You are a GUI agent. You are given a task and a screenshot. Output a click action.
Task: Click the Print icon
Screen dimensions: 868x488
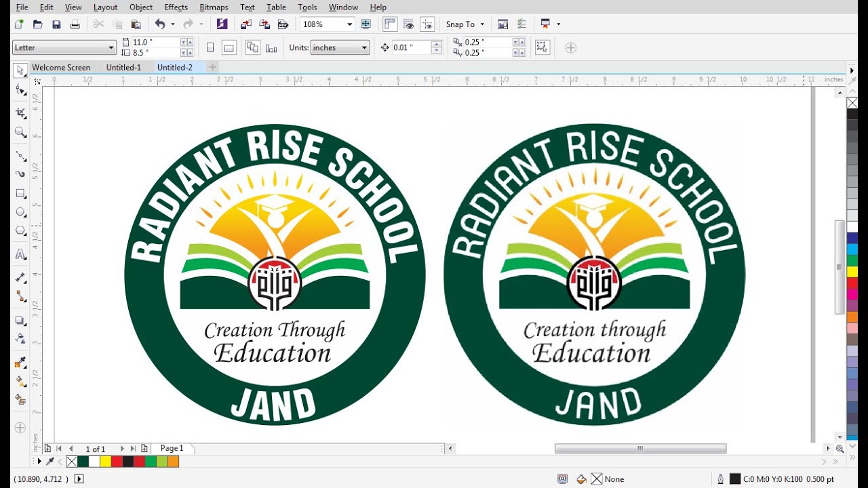(75, 24)
